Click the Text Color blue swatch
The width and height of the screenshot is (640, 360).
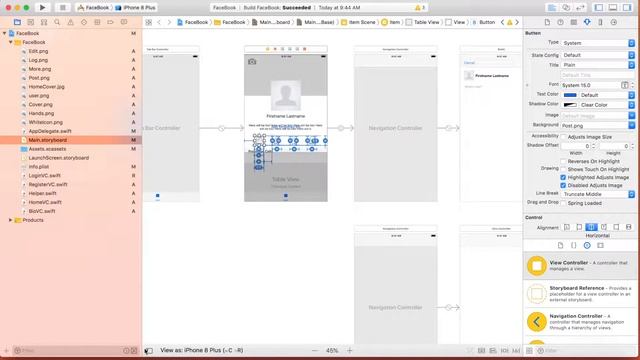coord(570,95)
